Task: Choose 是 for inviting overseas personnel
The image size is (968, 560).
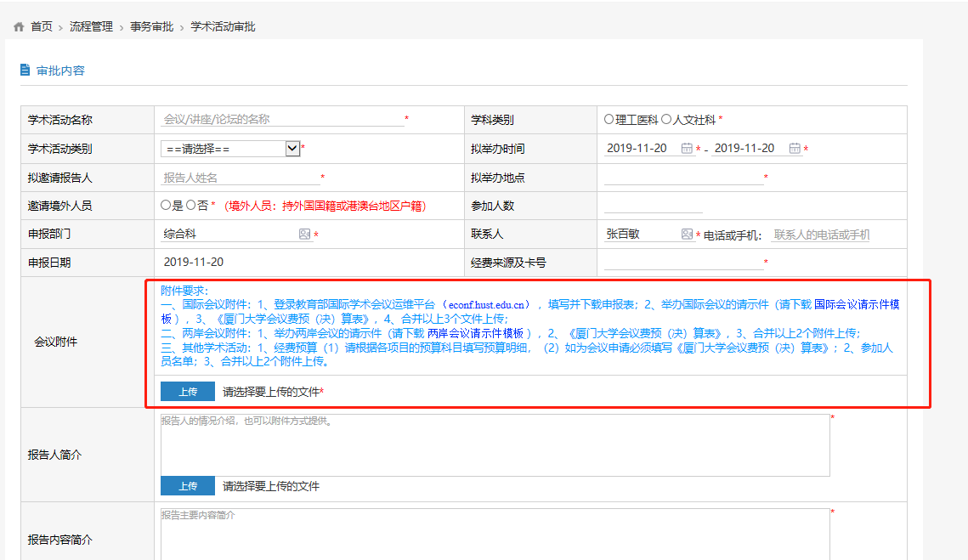Action: coord(166,206)
